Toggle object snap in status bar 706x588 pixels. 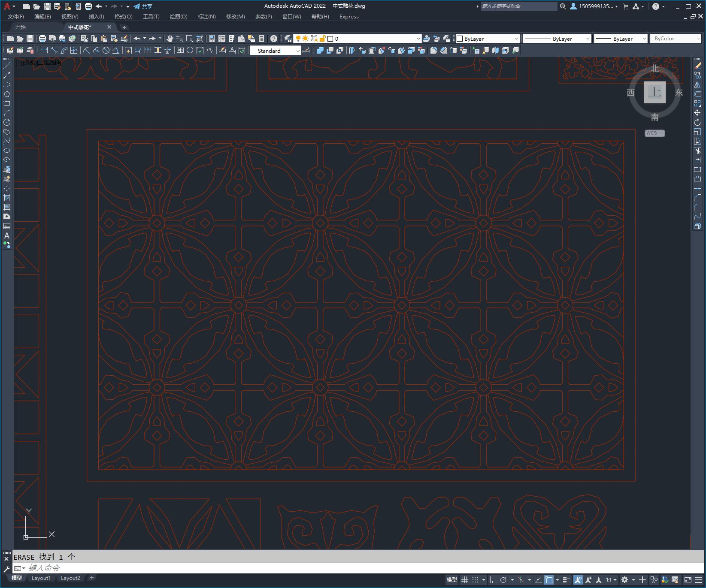coord(549,580)
